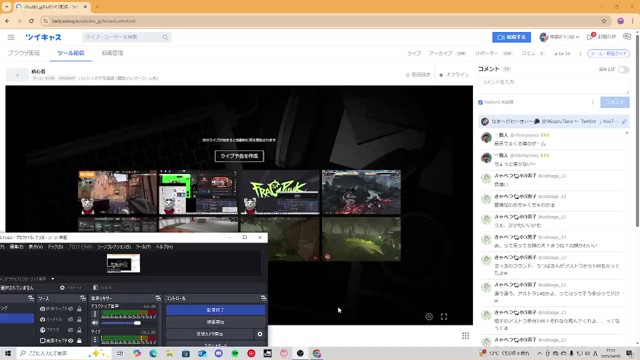Open virtual camera settings gear in OBS

coord(260,334)
